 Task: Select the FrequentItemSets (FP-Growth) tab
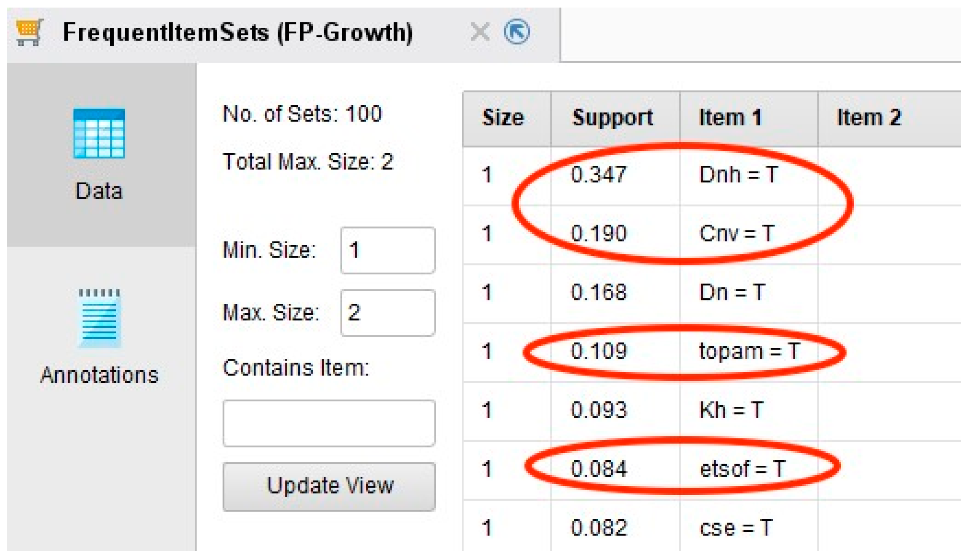(x=238, y=33)
